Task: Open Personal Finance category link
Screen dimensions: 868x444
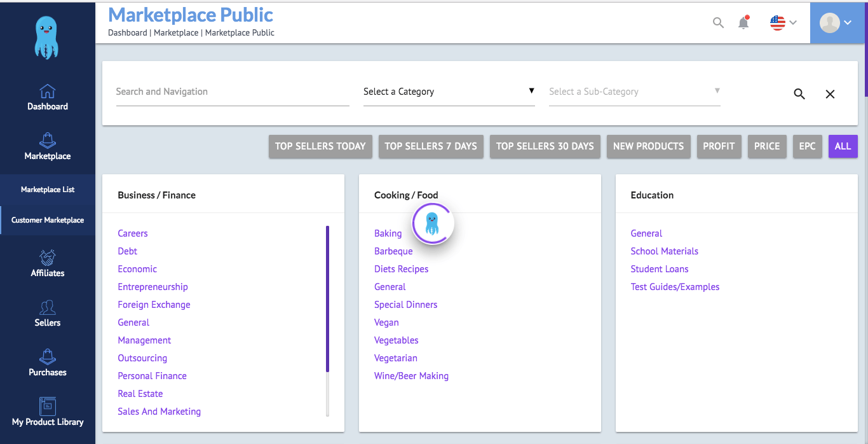Action: tap(153, 376)
